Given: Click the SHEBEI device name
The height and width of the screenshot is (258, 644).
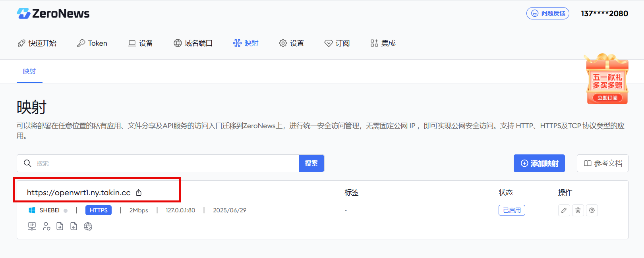Looking at the screenshot, I should (50, 210).
